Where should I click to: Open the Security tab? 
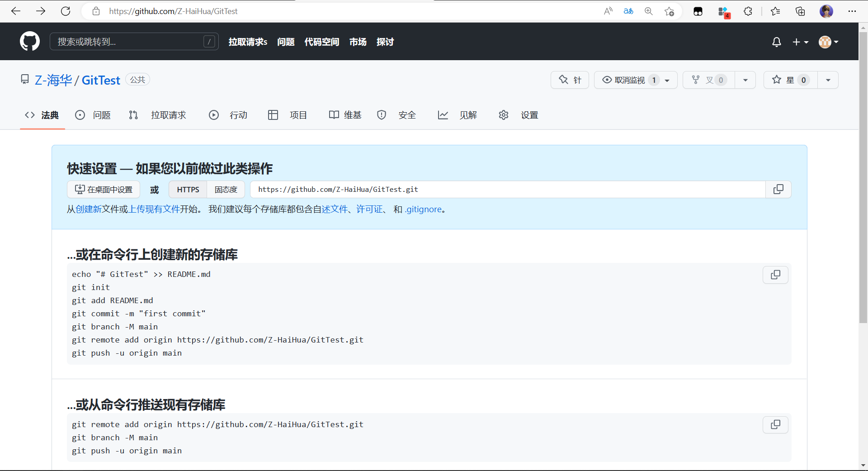click(396, 115)
